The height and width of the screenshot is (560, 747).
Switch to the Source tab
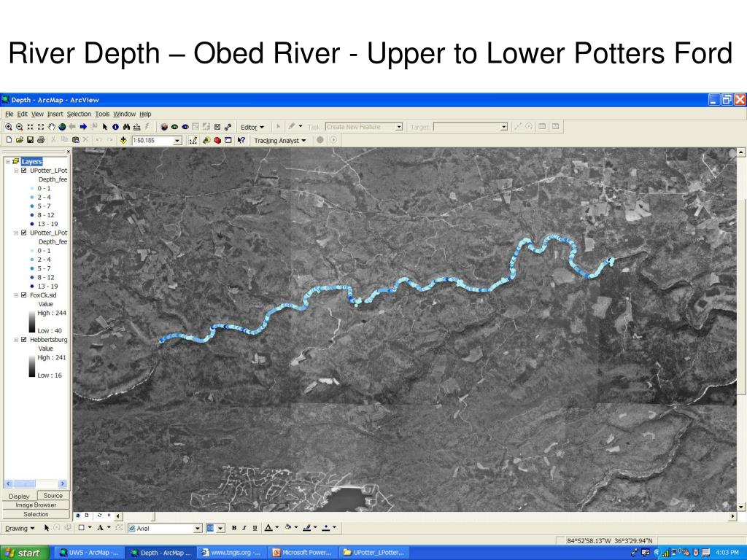[53, 495]
